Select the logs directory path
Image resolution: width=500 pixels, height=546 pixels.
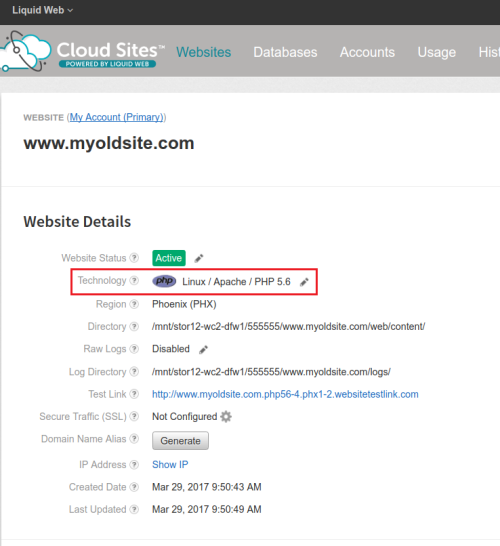[271, 372]
